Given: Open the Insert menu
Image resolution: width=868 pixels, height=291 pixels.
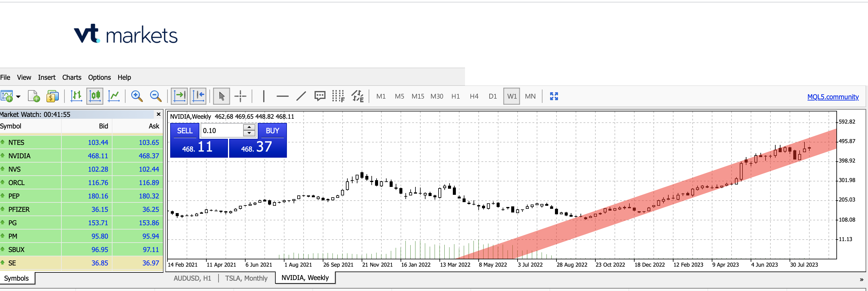Looking at the screenshot, I should click(46, 77).
